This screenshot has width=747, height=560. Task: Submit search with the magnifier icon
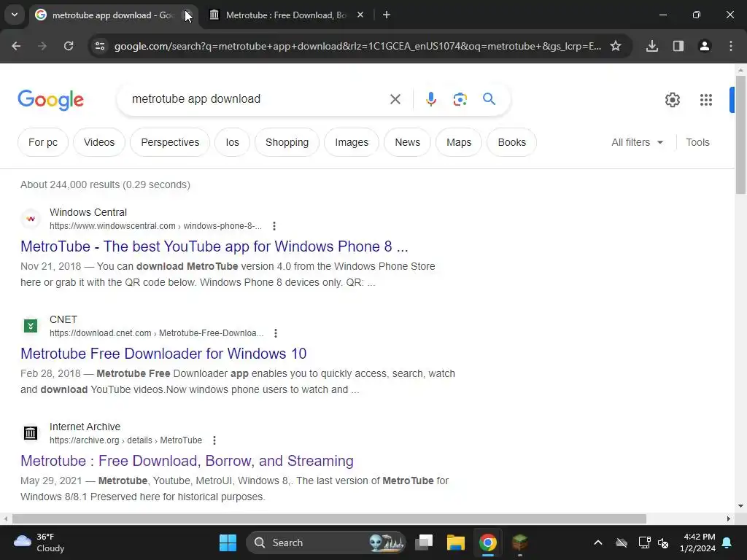(489, 99)
